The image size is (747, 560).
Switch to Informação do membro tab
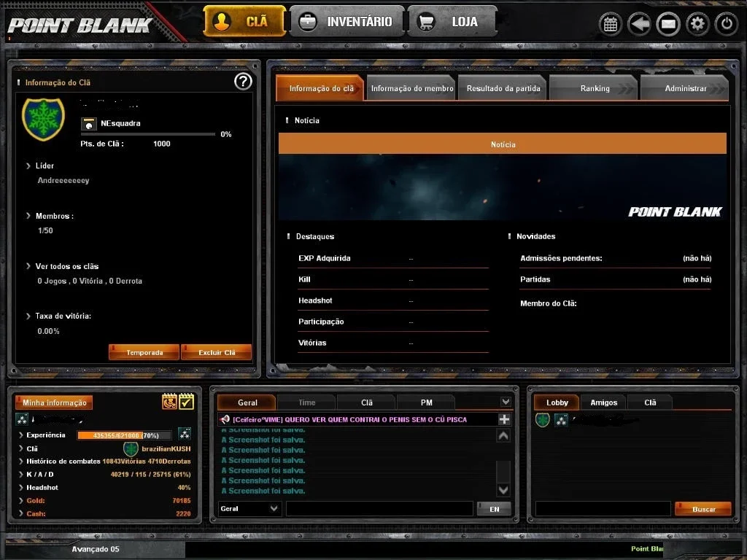click(x=411, y=88)
